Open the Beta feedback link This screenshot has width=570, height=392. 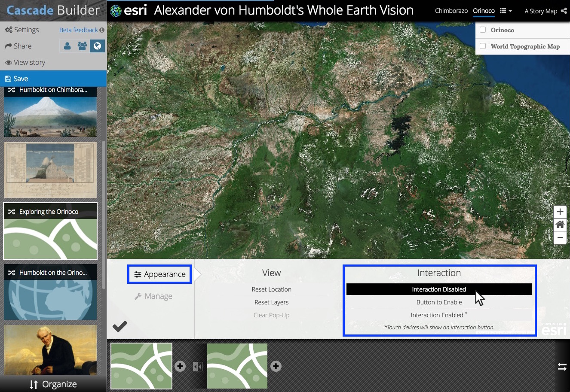[79, 30]
